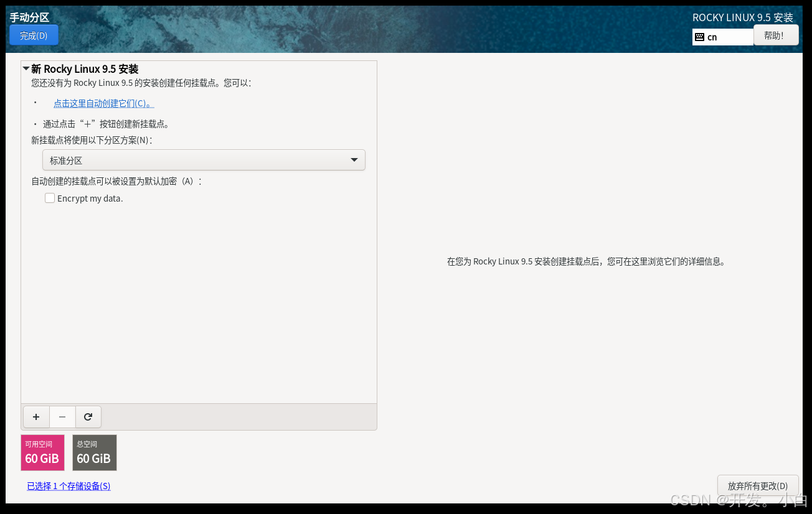This screenshot has width=812, height=514.
Task: Click the reload storage configuration icon
Action: (x=88, y=417)
